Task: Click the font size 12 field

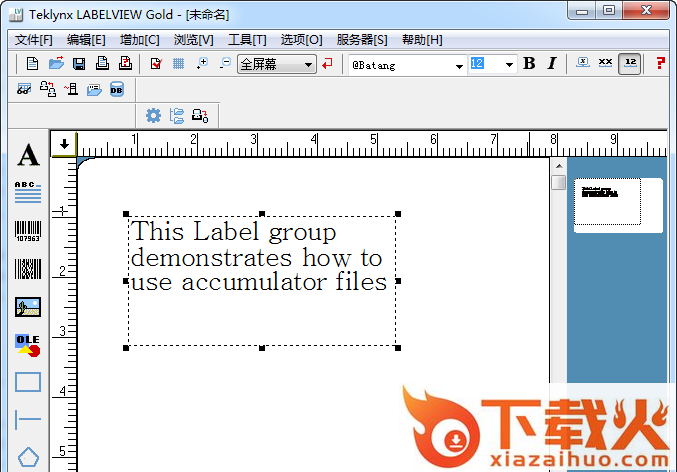Action: [486, 64]
